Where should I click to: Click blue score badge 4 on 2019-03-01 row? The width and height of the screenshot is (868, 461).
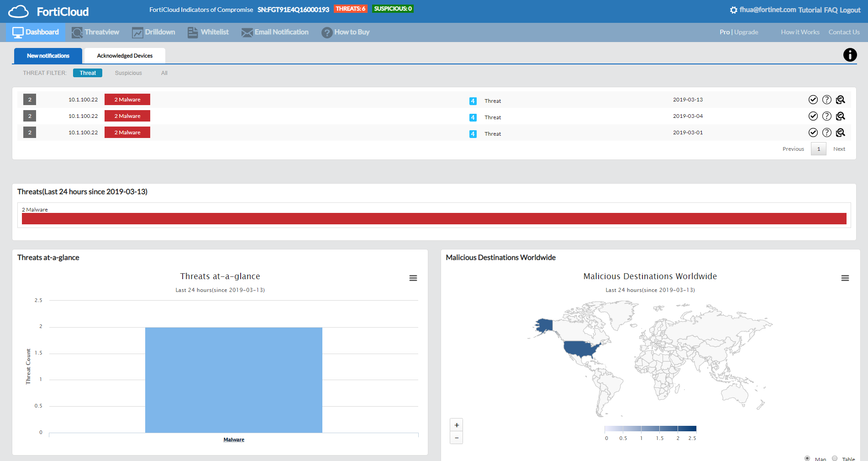473,134
